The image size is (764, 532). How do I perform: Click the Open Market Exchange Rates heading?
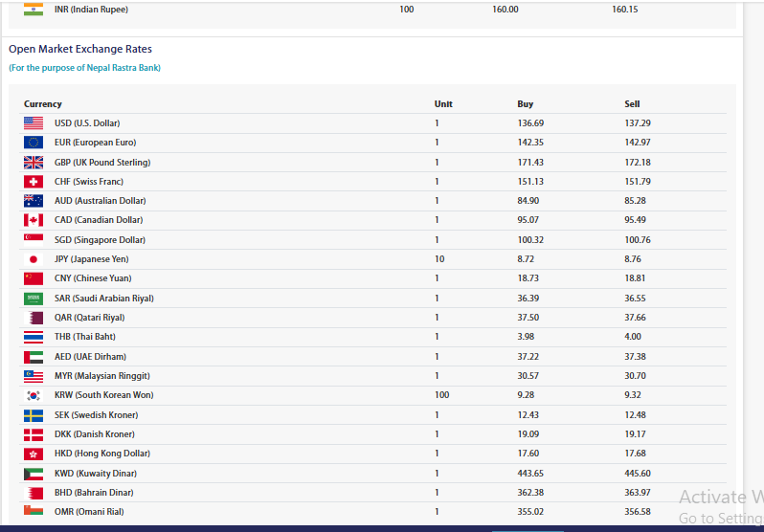[x=80, y=49]
